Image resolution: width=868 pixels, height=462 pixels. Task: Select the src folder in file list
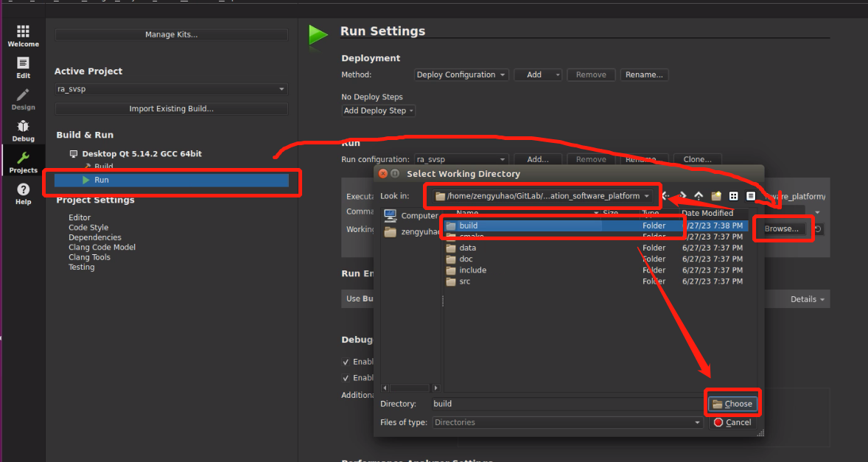coord(464,281)
